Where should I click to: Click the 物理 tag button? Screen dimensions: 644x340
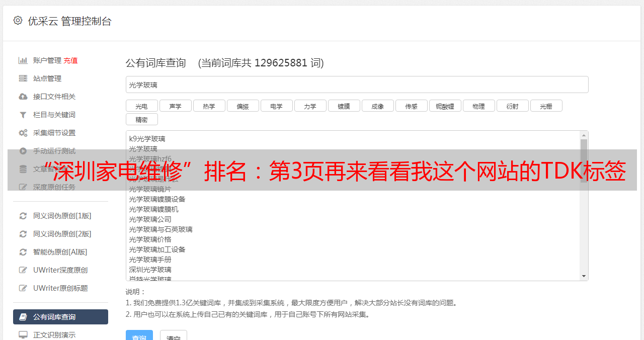click(x=478, y=106)
